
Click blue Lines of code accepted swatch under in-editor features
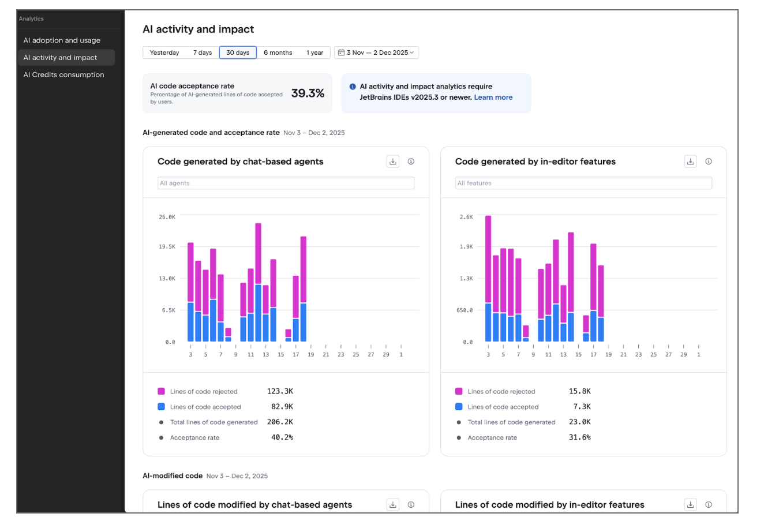click(x=459, y=407)
